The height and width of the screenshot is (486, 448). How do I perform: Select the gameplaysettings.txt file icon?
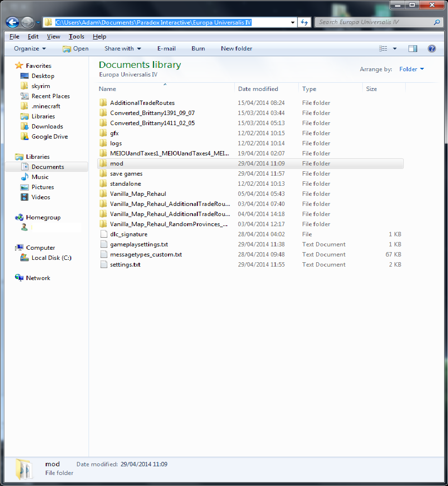point(104,244)
